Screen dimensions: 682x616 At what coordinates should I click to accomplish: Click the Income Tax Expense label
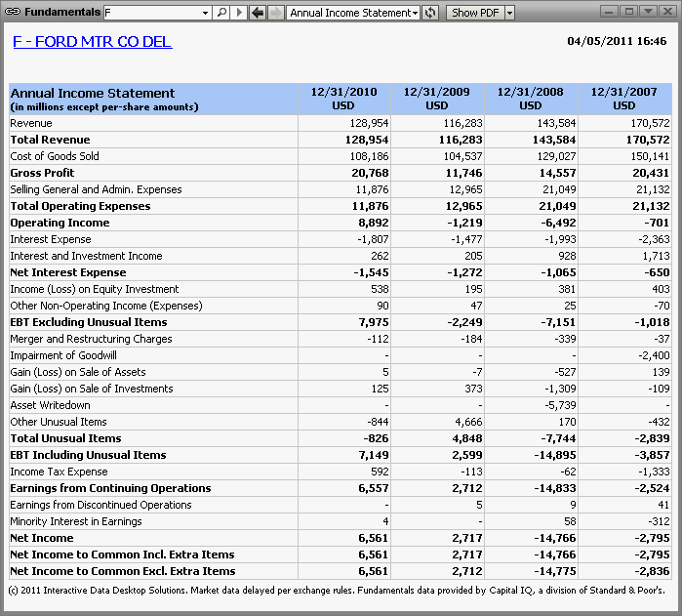pyautogui.click(x=60, y=472)
